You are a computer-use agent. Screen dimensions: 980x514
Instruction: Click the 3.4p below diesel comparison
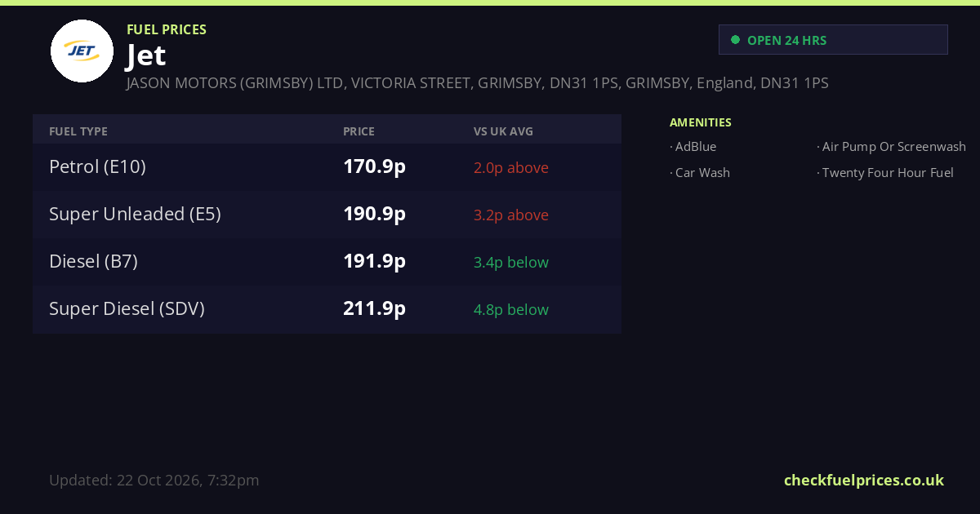pos(511,262)
